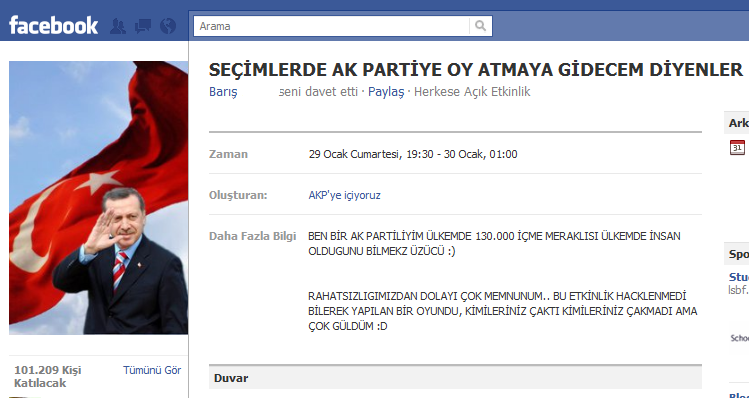Open the AKP'ye içiyoruz creator link
Viewport: 749px width, 398px height.
tap(344, 195)
